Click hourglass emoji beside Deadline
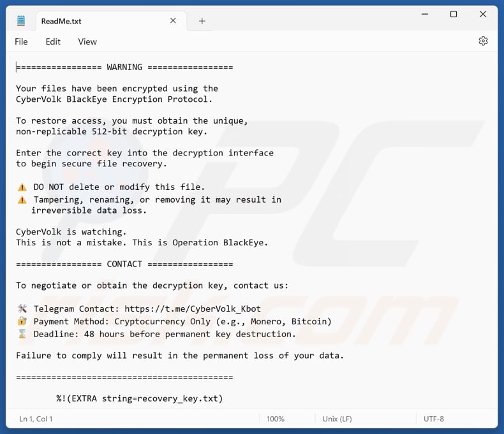The height and width of the screenshot is (434, 504). point(22,334)
